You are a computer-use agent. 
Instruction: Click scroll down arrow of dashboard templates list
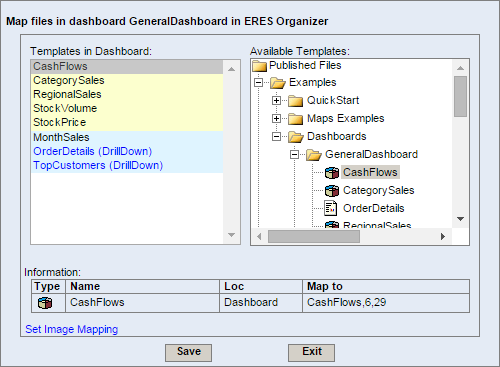(231, 235)
